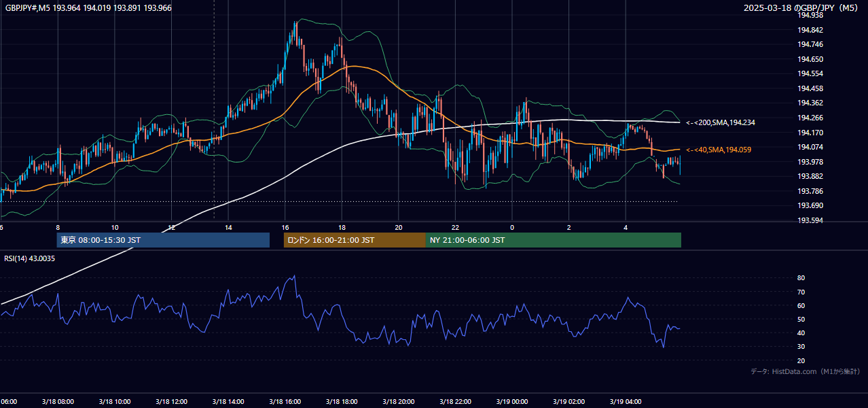This screenshot has width=868, height=408.
Task: Click the 3/18 22:00 time label
Action: 455,402
